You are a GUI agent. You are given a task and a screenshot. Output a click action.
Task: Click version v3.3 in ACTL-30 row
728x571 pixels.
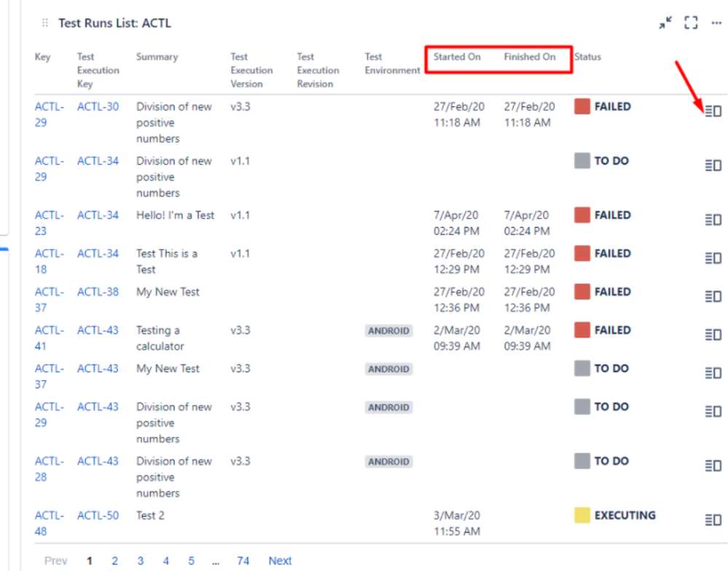click(240, 106)
